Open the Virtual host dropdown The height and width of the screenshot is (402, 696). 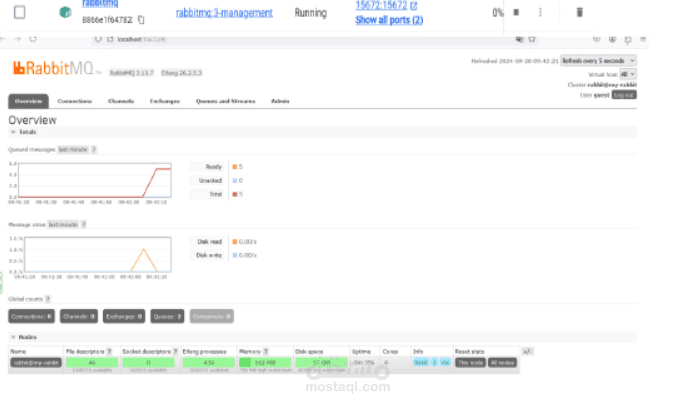coord(628,74)
